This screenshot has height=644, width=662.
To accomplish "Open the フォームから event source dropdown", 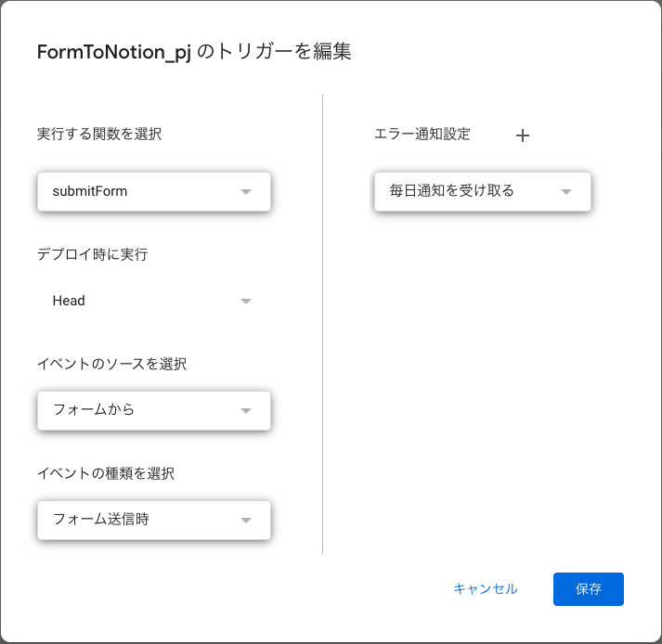I will click(x=154, y=411).
